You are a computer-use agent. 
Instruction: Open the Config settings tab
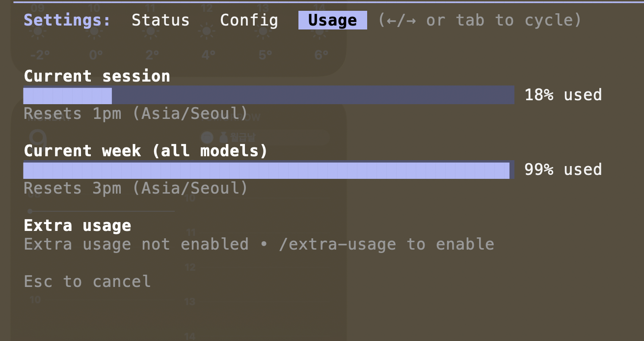pyautogui.click(x=249, y=20)
